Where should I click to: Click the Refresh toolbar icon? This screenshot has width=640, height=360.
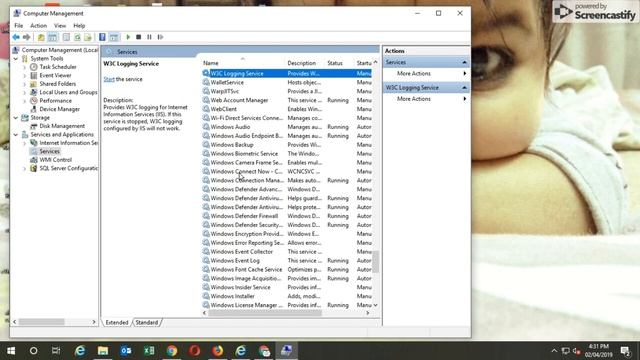(77, 37)
